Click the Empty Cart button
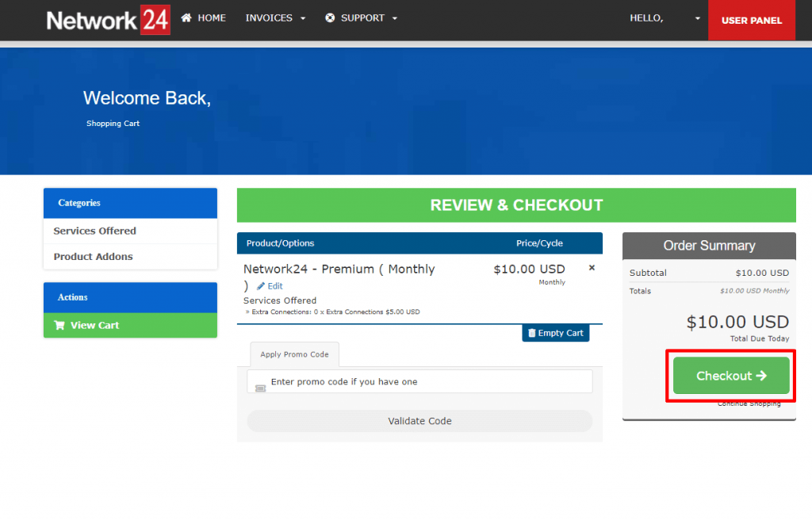The height and width of the screenshot is (520, 812). point(555,333)
